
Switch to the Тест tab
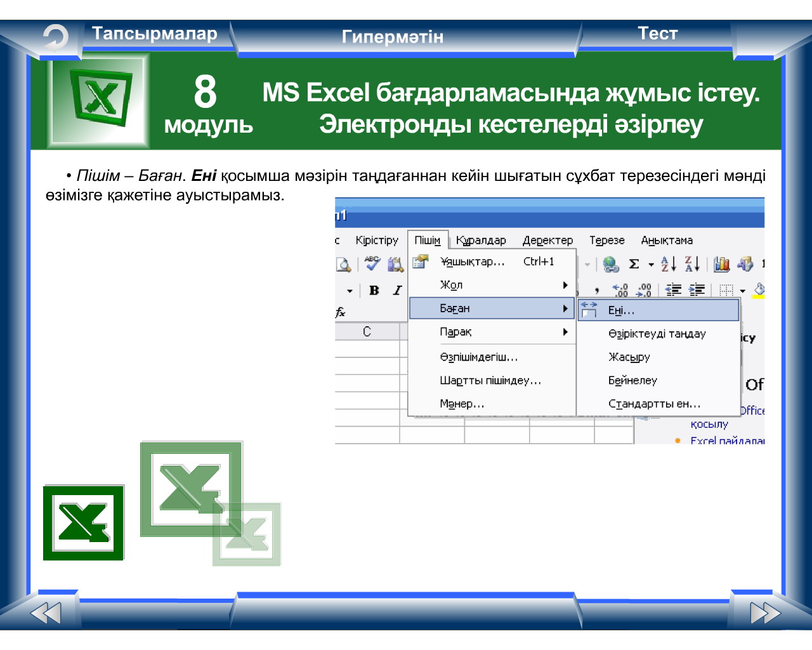pos(657,34)
